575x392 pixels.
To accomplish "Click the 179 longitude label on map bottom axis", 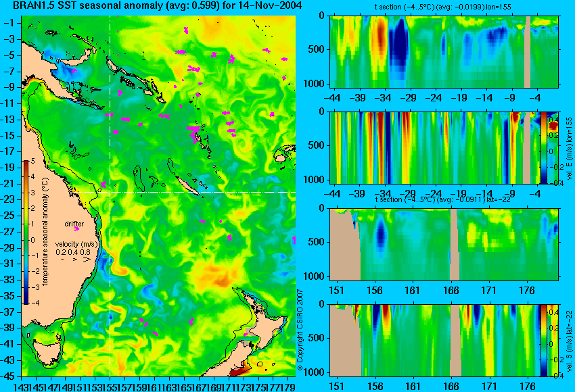I will (288, 387).
